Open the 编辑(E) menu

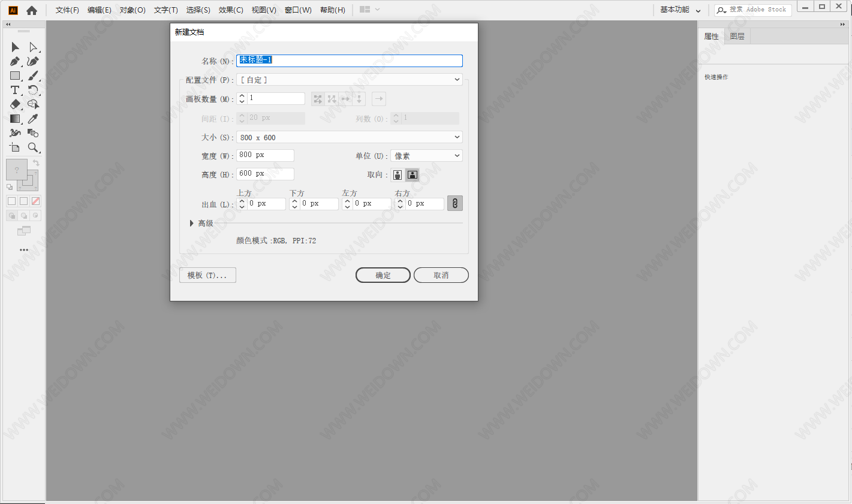[100, 10]
